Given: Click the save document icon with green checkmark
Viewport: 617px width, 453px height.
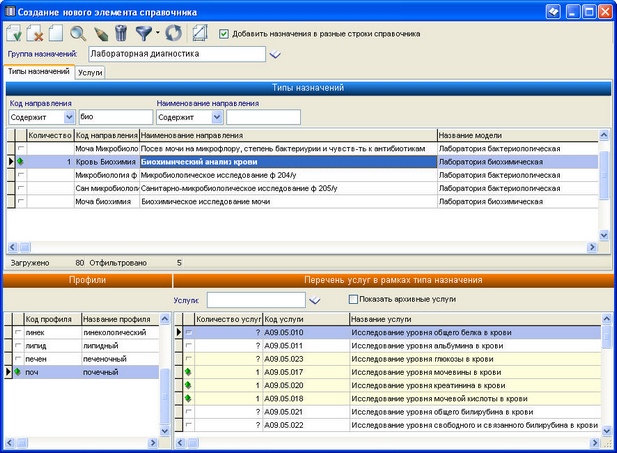Looking at the screenshot, I should point(14,33).
